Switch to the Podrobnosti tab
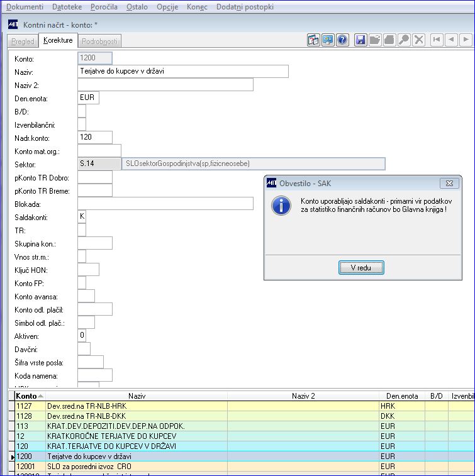The height and width of the screenshot is (476, 475). pos(99,41)
